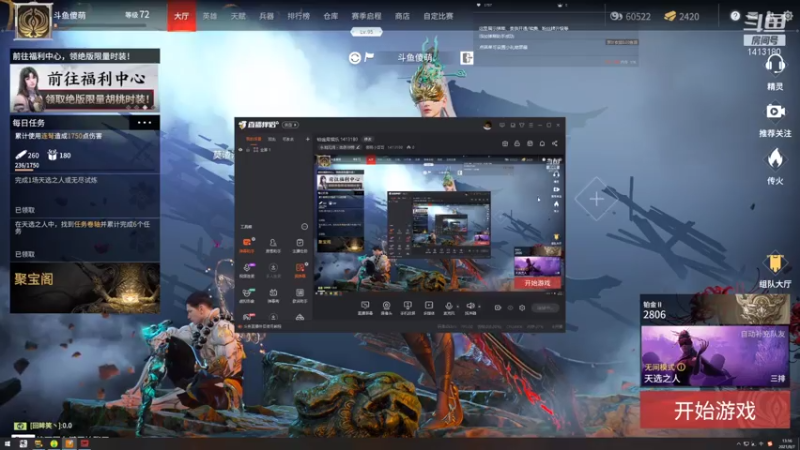The image size is (800, 450).
Task: Select the first scene tab in streaming tool
Action: pyautogui.click(x=254, y=139)
